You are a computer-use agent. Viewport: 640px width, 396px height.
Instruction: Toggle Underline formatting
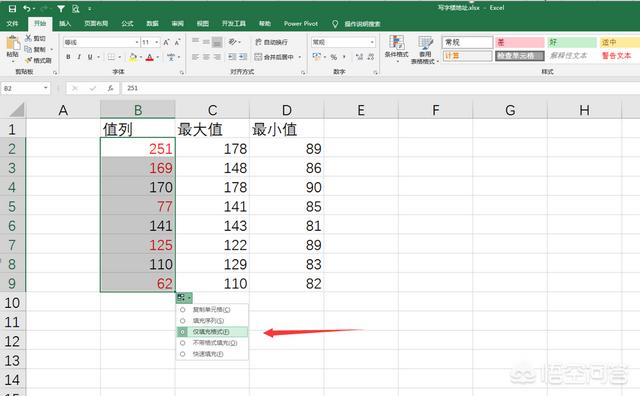(90, 57)
